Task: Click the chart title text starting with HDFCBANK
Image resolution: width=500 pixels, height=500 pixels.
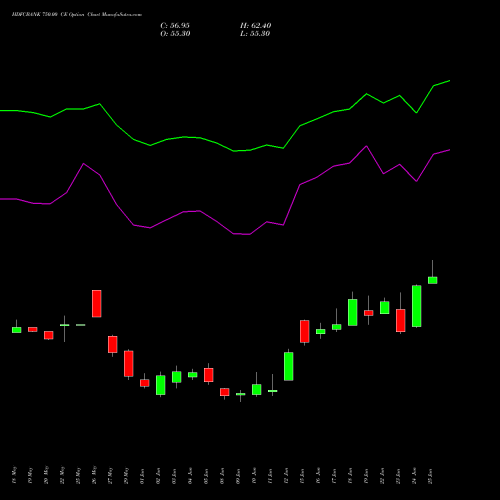Action: 77,15
